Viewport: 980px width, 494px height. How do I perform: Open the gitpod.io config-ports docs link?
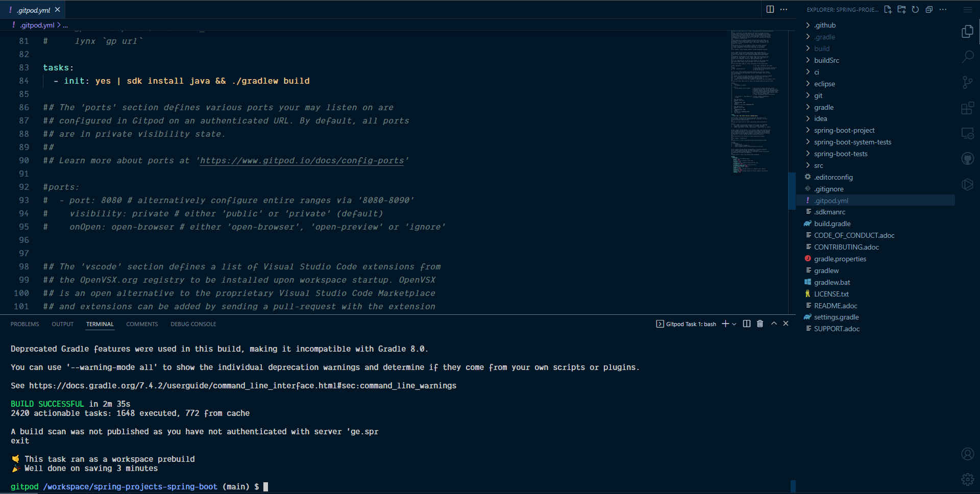[302, 161]
